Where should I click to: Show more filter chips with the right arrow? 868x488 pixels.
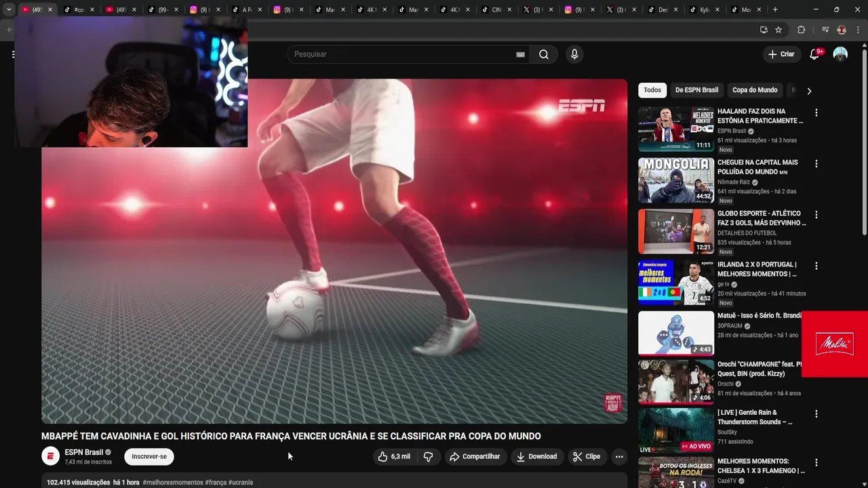pyautogui.click(x=808, y=90)
